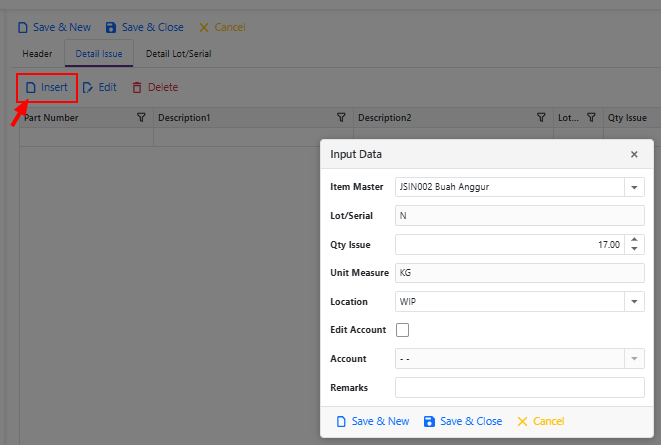This screenshot has height=445, width=661.
Task: Click the Remarks input field
Action: (x=519, y=388)
